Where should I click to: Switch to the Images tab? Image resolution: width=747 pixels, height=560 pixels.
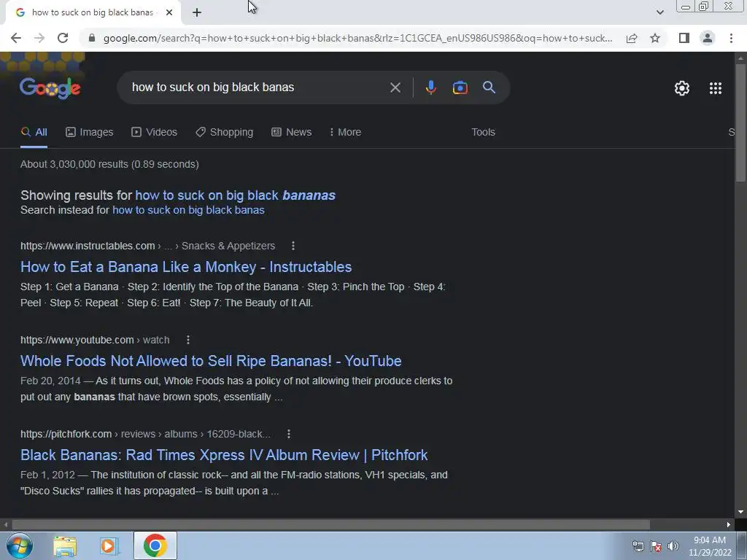pos(90,133)
